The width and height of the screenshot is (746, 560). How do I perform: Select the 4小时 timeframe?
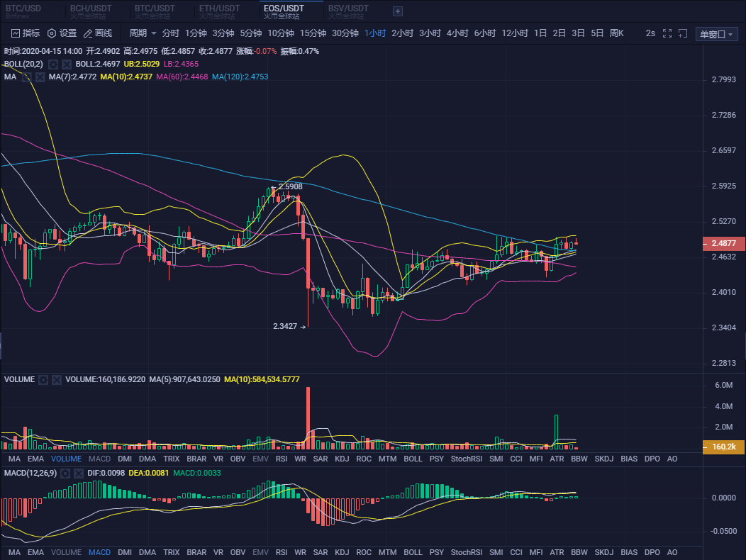[457, 33]
